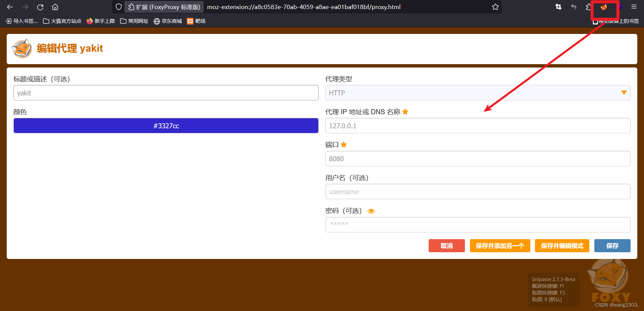The image size is (644, 311).
Task: Click the address bar URL
Action: [304, 7]
